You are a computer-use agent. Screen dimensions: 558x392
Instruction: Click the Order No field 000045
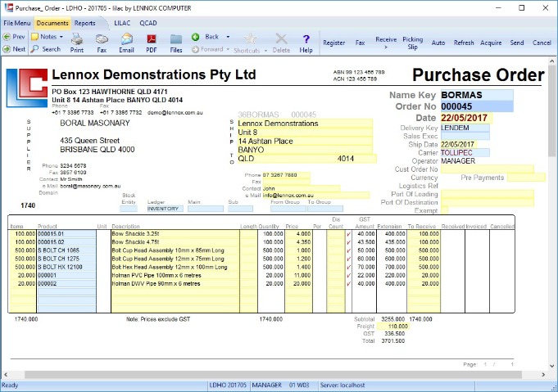point(477,106)
